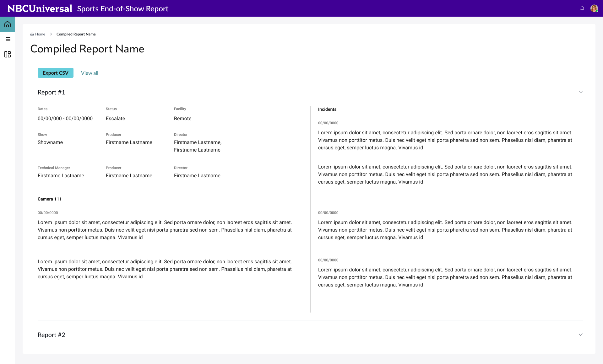The width and height of the screenshot is (603, 364).
Task: Open the Home icon in the sidebar
Action: (8, 24)
